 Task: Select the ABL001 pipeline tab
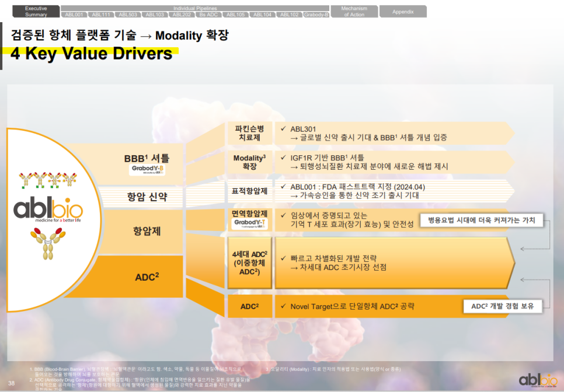pos(74,15)
